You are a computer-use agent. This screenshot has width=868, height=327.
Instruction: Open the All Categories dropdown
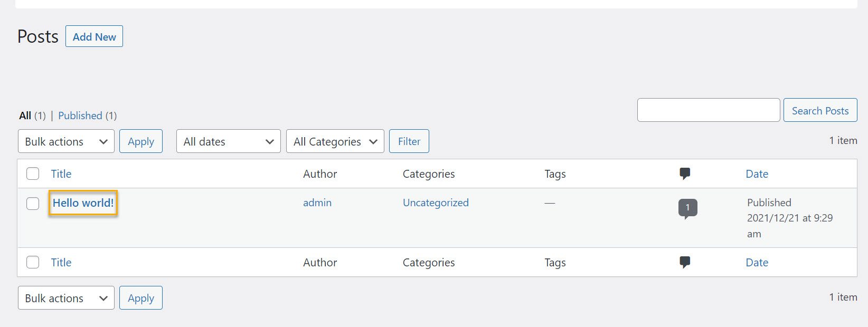click(x=334, y=141)
